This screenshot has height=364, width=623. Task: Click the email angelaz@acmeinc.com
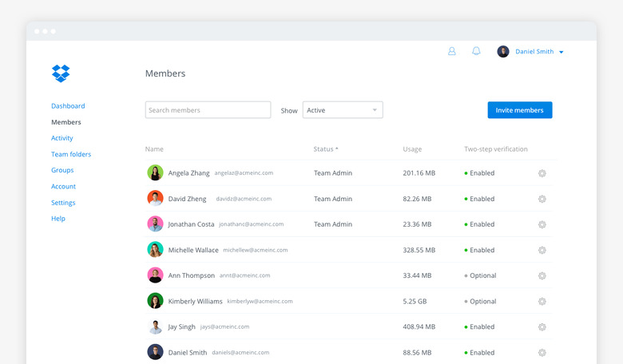244,173
